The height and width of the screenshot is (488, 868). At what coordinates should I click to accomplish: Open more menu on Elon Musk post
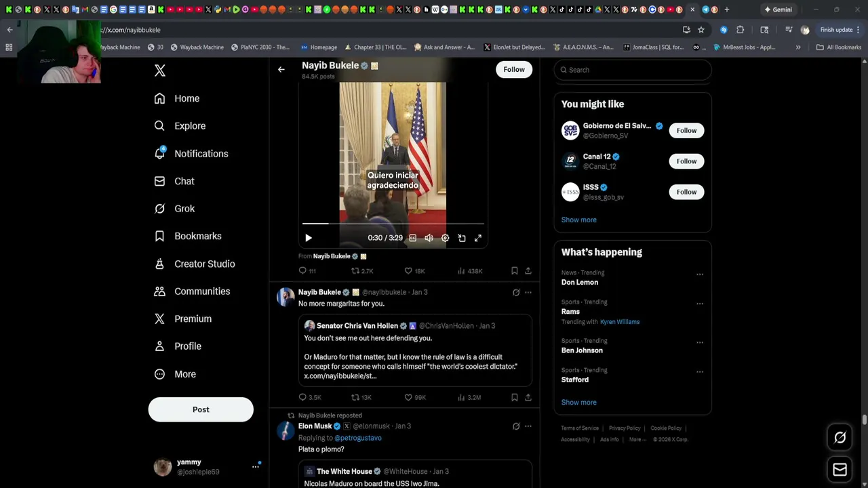[528, 426]
